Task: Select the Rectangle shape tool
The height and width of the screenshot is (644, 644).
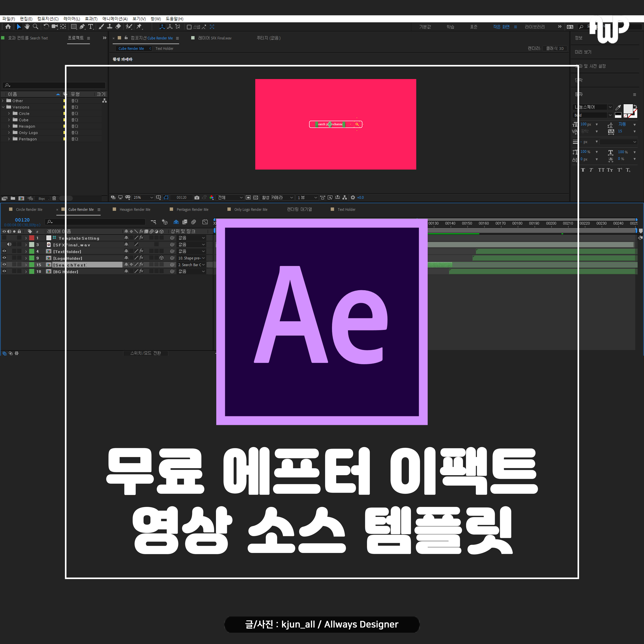Action: point(74,27)
